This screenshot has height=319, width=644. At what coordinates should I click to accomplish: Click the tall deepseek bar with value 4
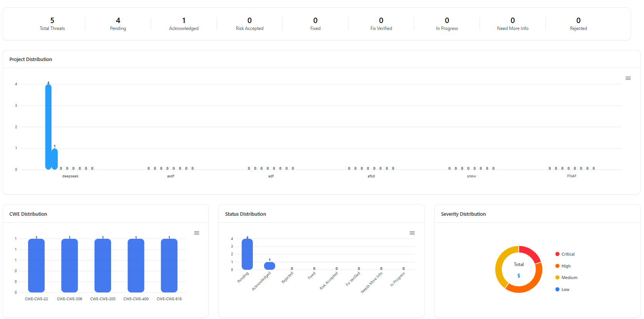point(48,127)
